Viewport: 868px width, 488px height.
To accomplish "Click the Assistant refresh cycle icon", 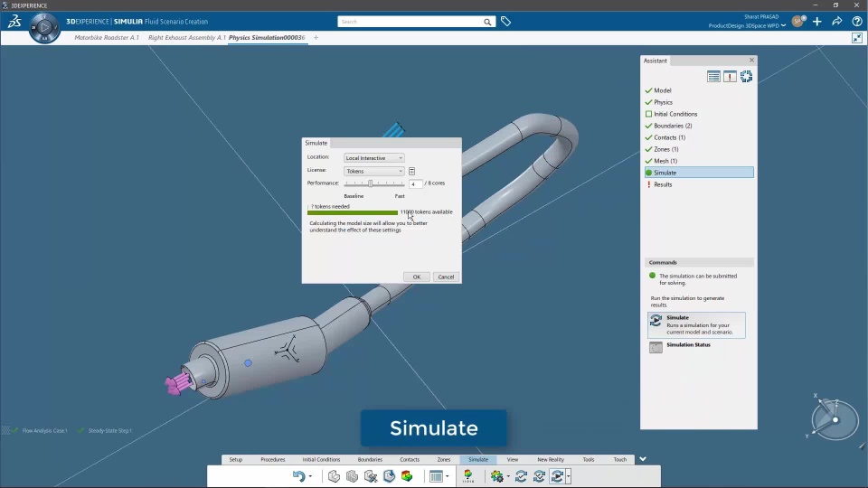I will point(746,76).
